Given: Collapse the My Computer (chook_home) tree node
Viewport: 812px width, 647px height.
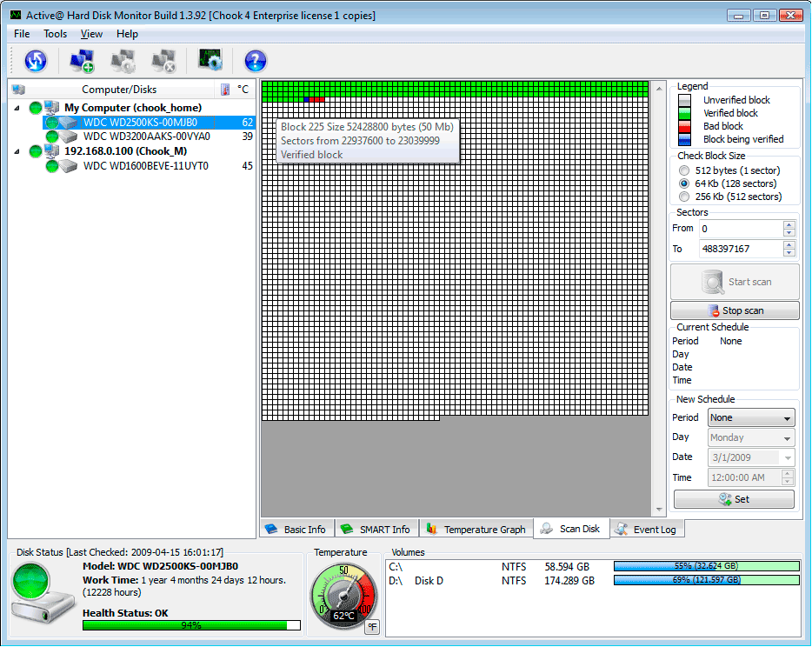Looking at the screenshot, I should point(18,108).
